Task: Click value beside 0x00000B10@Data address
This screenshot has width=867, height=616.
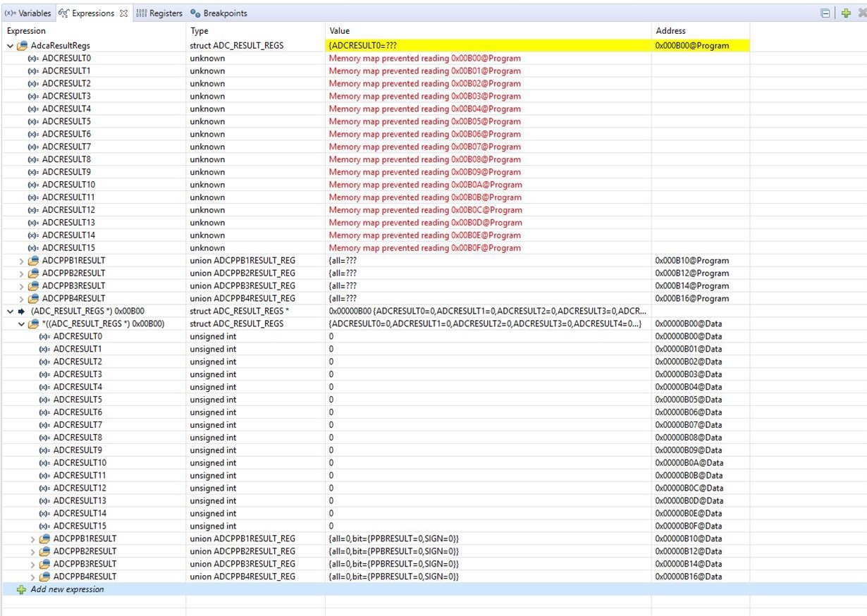Action: tap(393, 538)
